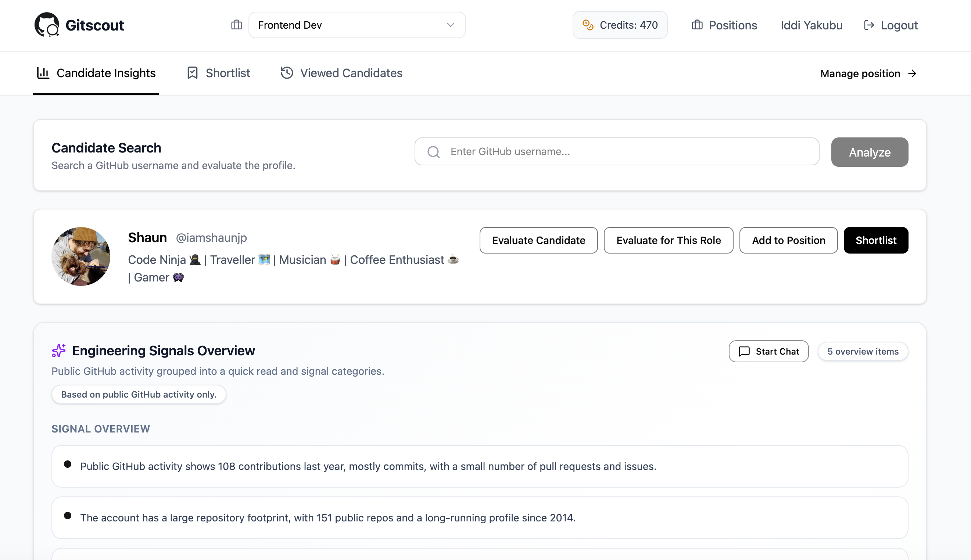This screenshot has height=560, width=971.
Task: Click the coins icon in Credits badge
Action: (x=588, y=25)
